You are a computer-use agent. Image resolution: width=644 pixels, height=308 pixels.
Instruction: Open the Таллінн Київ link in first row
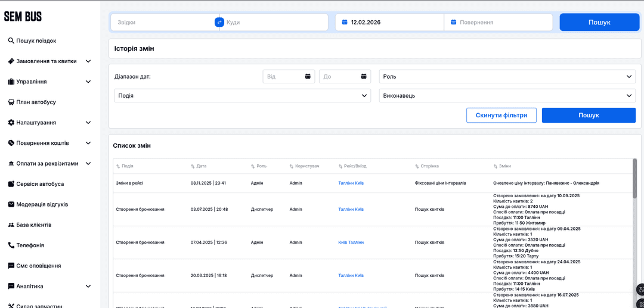[x=351, y=183]
